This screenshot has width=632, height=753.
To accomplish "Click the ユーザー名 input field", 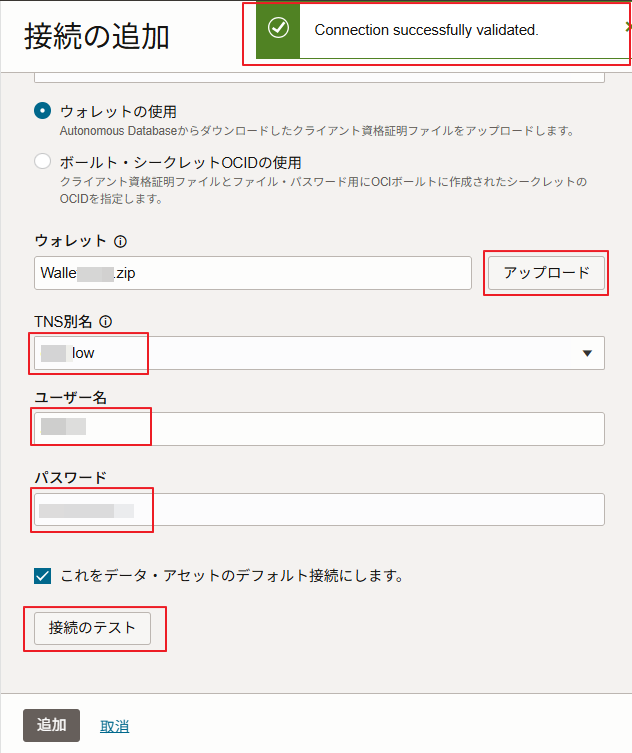I will (319, 428).
